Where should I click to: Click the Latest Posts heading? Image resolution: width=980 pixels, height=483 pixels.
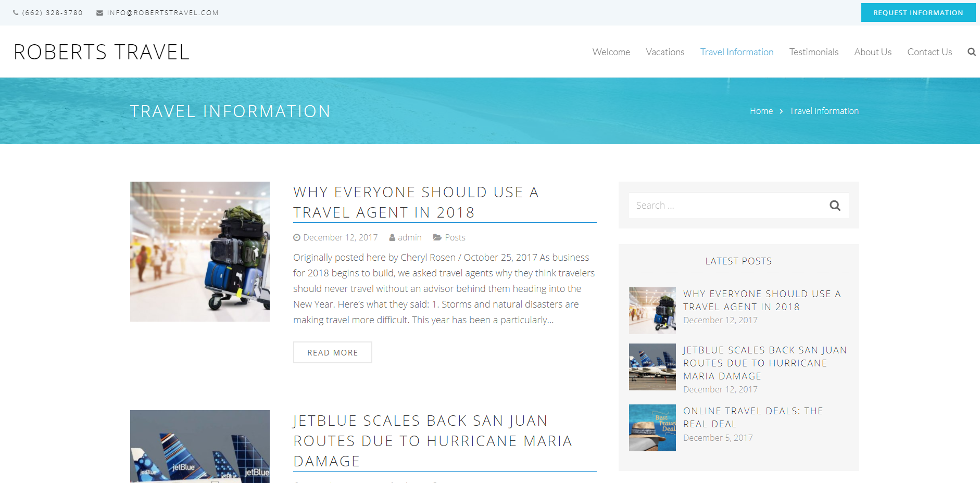pyautogui.click(x=738, y=261)
